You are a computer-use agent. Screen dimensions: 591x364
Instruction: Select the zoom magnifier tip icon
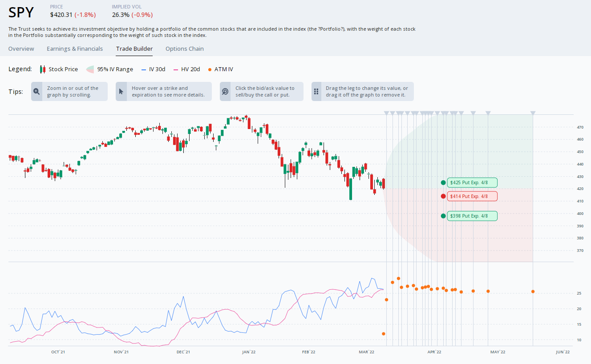tap(36, 91)
